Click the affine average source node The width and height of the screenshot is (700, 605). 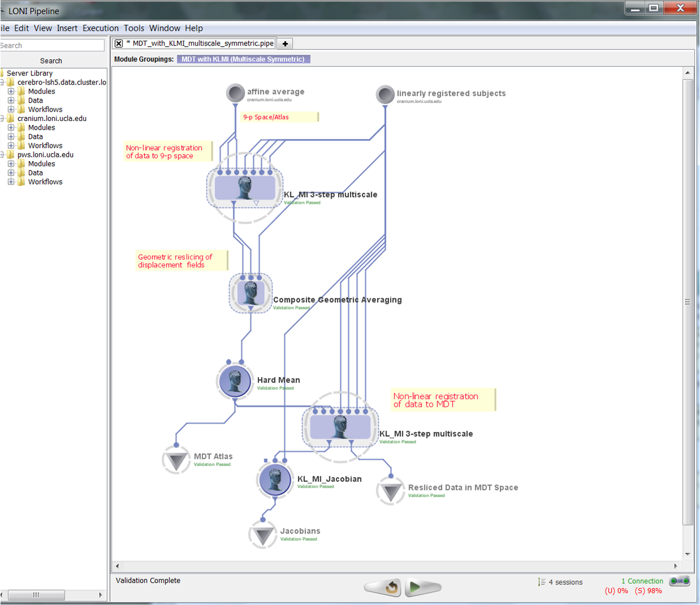coord(236,93)
